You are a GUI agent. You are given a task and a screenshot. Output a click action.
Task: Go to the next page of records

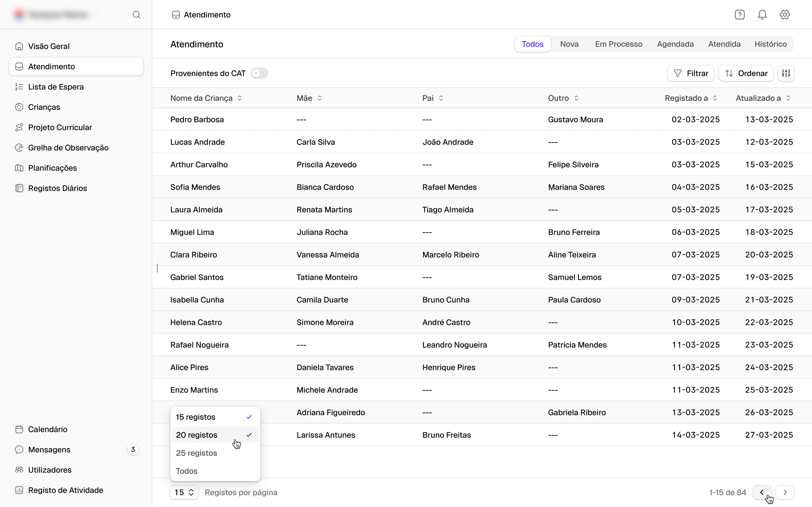tap(786, 492)
